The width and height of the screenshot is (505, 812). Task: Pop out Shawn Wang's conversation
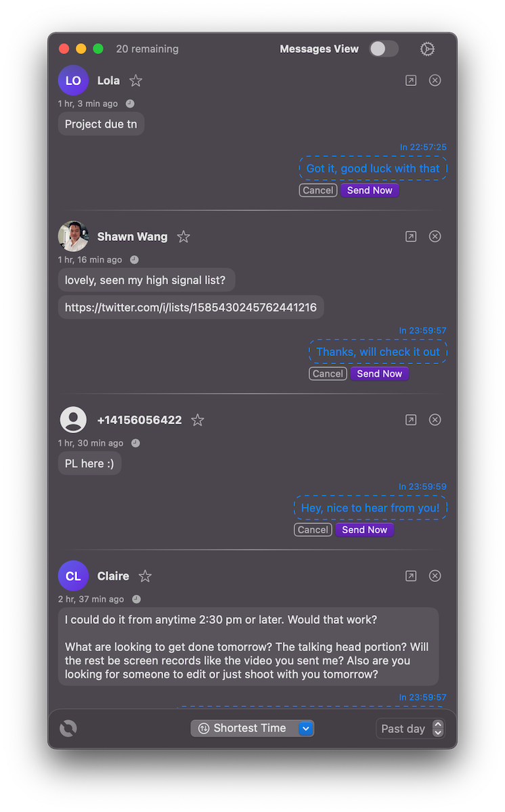point(411,237)
